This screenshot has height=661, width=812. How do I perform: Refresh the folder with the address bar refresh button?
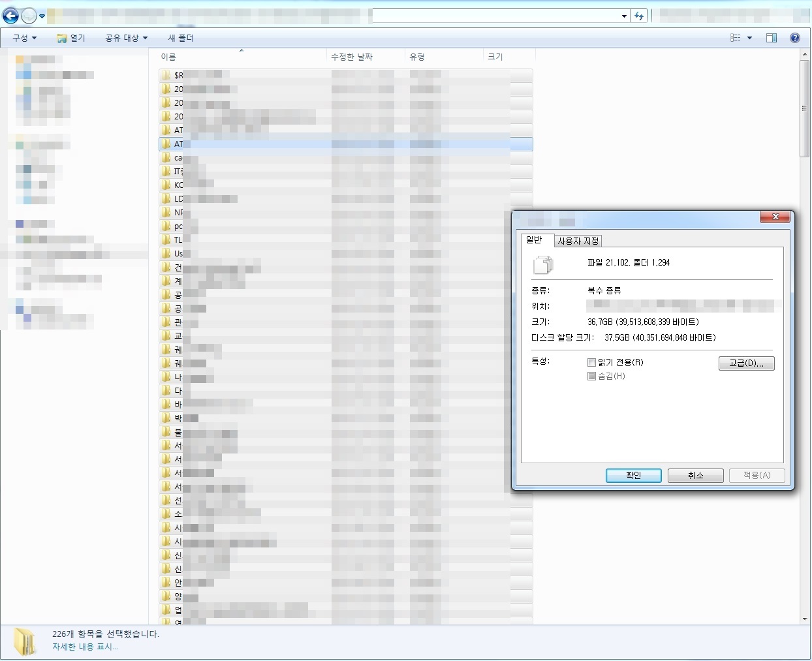click(639, 16)
